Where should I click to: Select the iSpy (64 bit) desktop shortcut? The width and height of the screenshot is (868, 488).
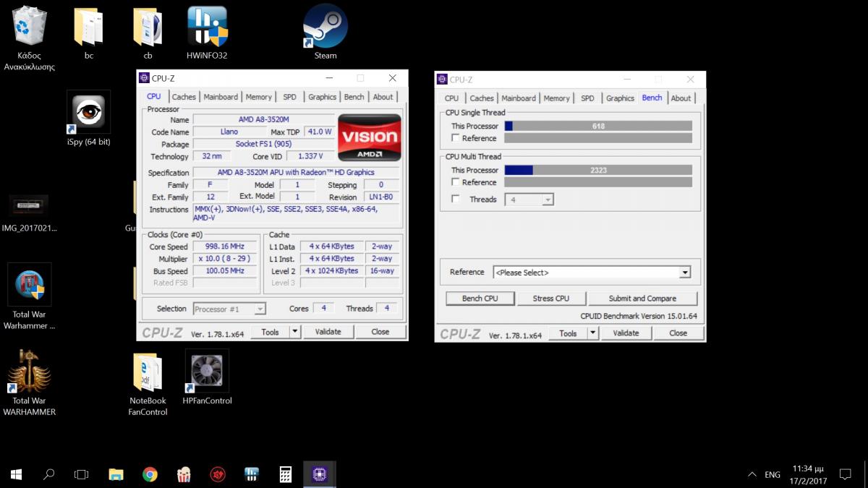(88, 119)
